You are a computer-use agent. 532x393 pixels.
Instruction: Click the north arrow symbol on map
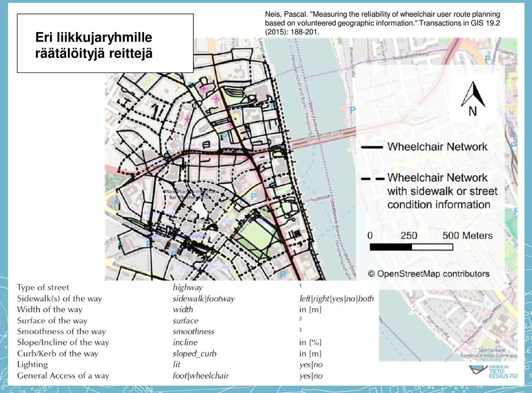pyautogui.click(x=473, y=99)
